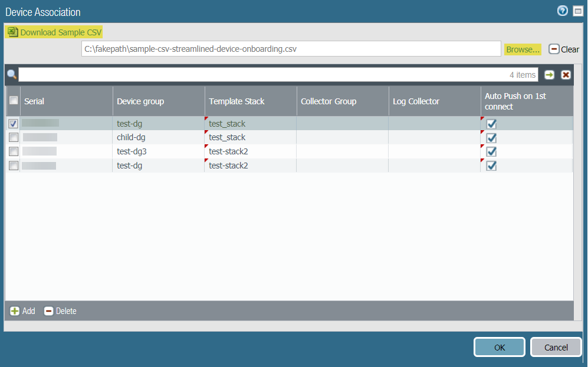This screenshot has width=588, height=367.
Task: Dismiss dialog with Cancel button
Action: (556, 347)
